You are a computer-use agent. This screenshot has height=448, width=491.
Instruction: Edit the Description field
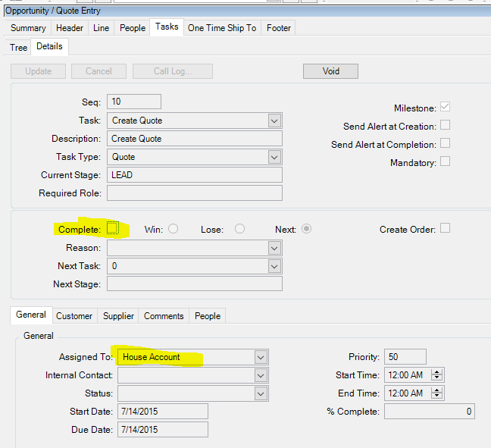tap(195, 139)
